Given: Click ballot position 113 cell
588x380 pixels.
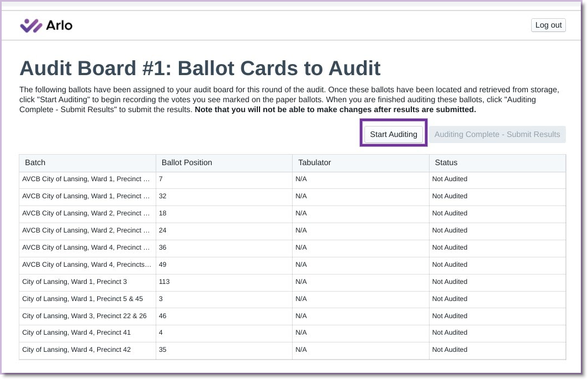Looking at the screenshot, I should coord(224,282).
